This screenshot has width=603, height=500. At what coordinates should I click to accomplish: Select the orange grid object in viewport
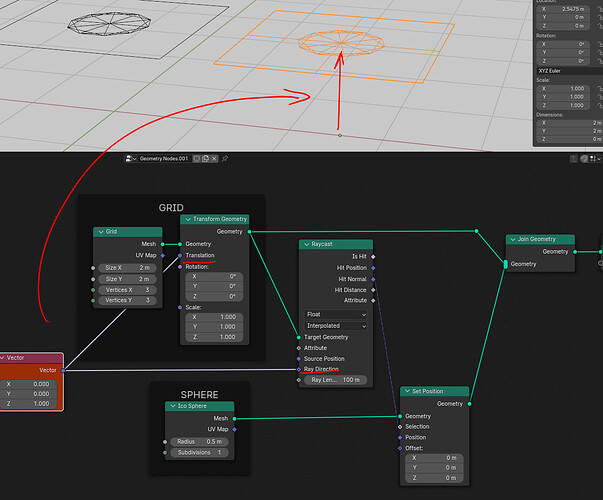tap(335, 46)
